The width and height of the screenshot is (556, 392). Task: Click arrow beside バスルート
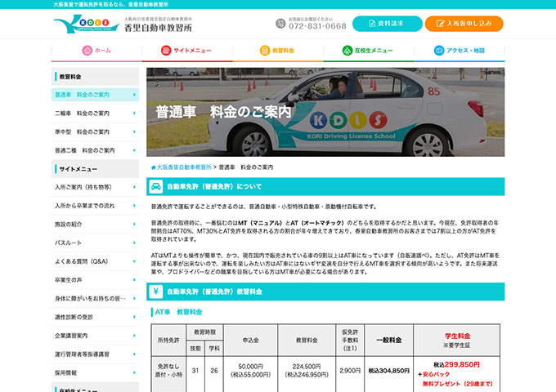pyautogui.click(x=134, y=243)
